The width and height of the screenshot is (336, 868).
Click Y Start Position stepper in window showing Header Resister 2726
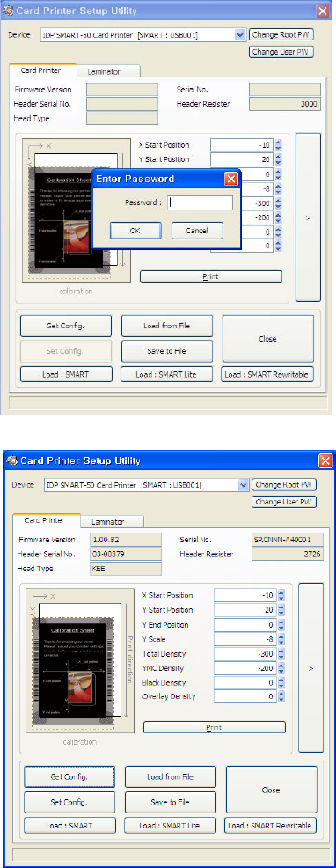pyautogui.click(x=281, y=610)
